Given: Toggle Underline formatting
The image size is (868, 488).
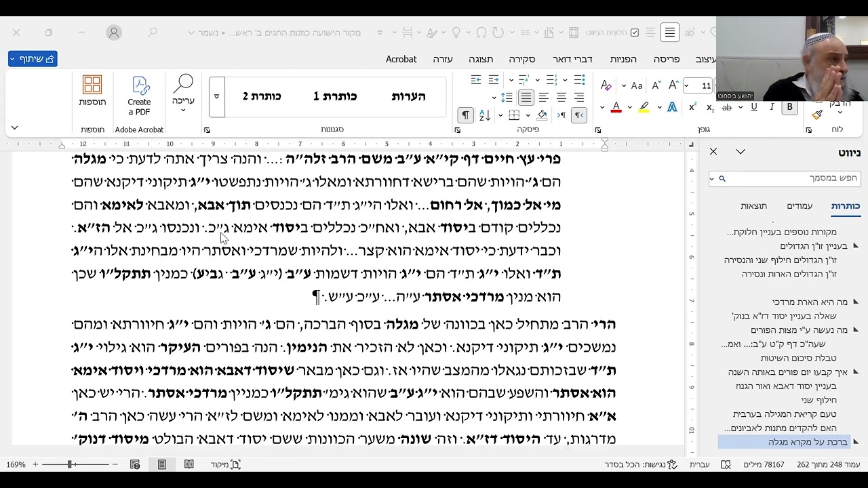Looking at the screenshot, I should (753, 107).
